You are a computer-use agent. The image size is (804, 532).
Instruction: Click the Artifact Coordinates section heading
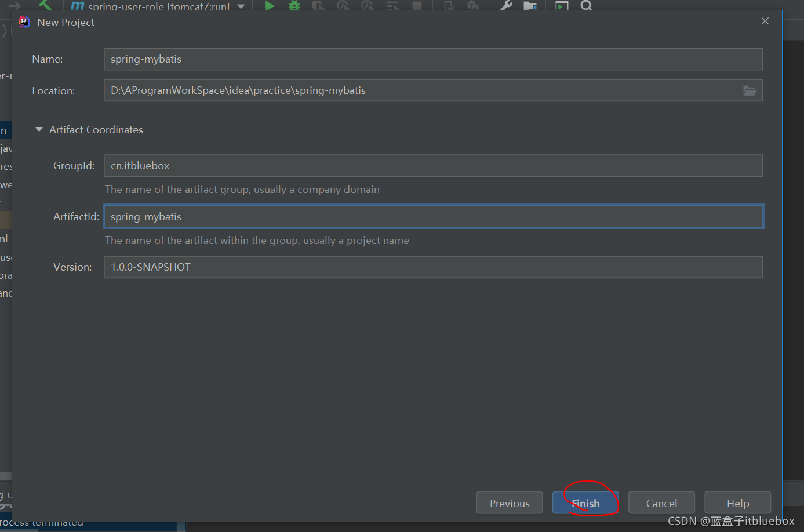(x=96, y=130)
